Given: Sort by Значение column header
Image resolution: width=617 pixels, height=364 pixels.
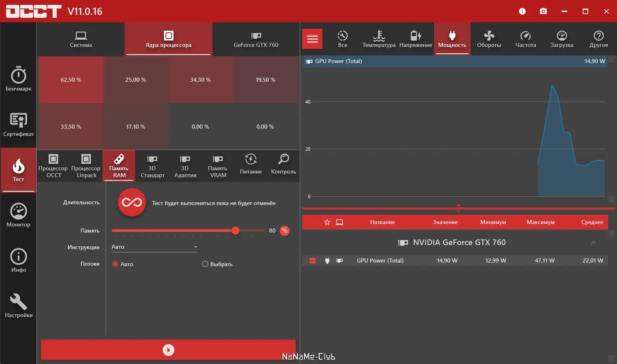Looking at the screenshot, I should 445,222.
